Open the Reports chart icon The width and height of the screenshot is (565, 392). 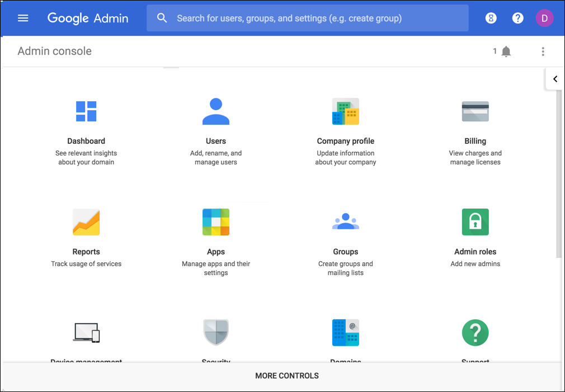click(x=86, y=222)
